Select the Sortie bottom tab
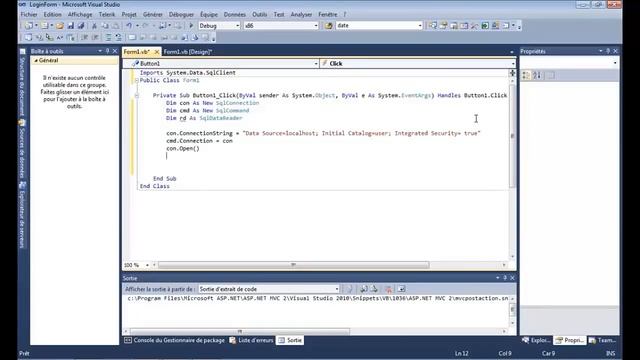The image size is (640, 360). [x=290, y=340]
